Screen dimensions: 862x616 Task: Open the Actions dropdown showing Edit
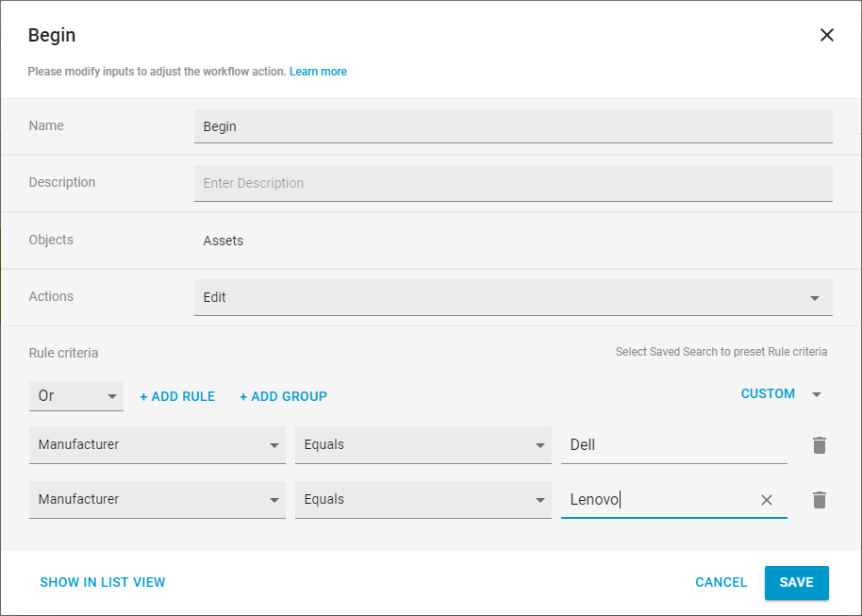point(513,297)
